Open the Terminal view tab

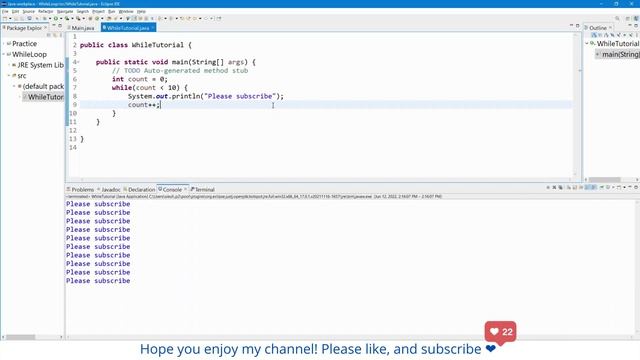tap(202, 189)
